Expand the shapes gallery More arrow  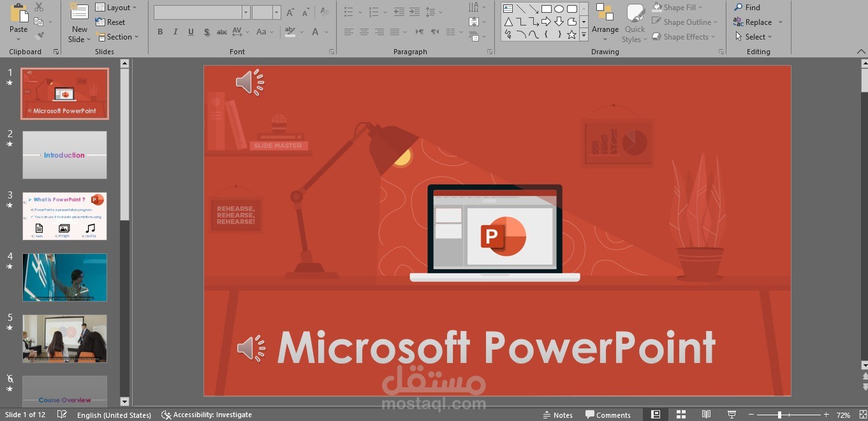[584, 35]
